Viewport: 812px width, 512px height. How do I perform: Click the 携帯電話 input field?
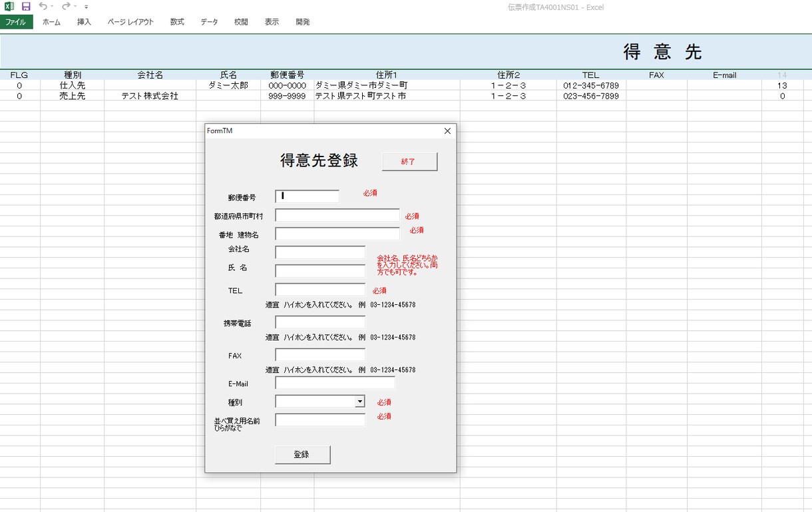click(320, 322)
